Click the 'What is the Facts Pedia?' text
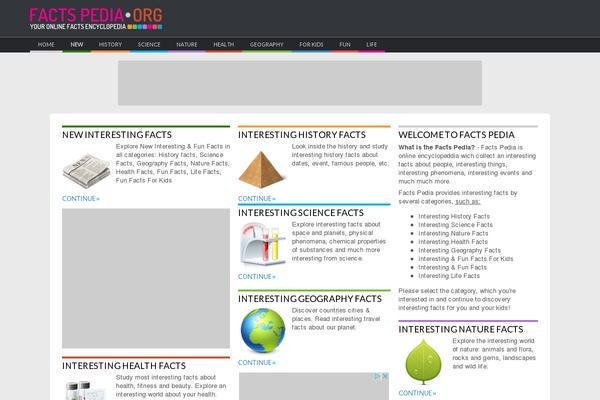The height and width of the screenshot is (400, 600). coord(436,147)
